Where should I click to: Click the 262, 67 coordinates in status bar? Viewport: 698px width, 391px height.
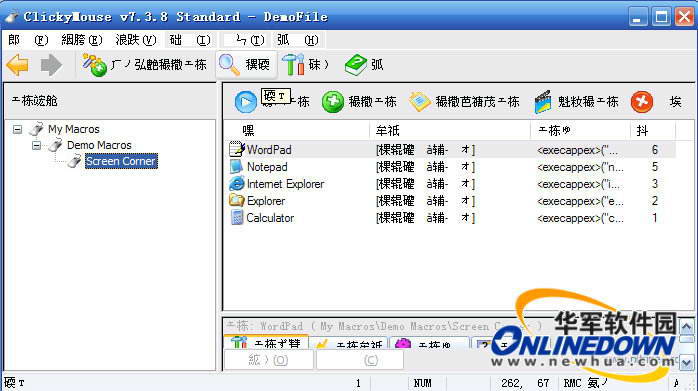(x=525, y=383)
